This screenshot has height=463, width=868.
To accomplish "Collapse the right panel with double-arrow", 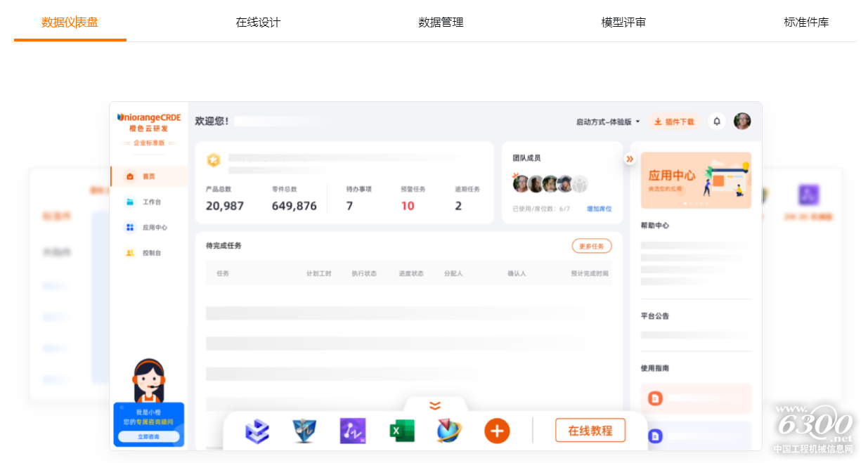I will tap(630, 159).
